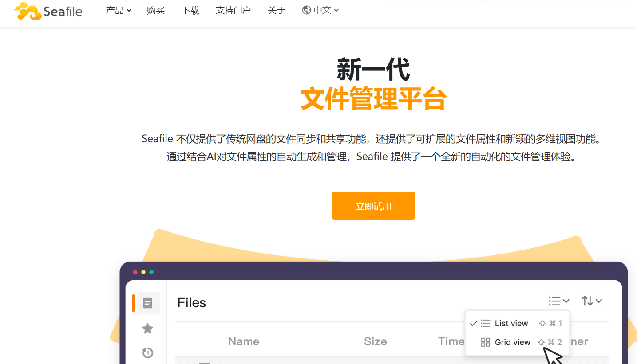Select the Files document icon in the mockup sidebar
The width and height of the screenshot is (637, 364).
tap(148, 303)
